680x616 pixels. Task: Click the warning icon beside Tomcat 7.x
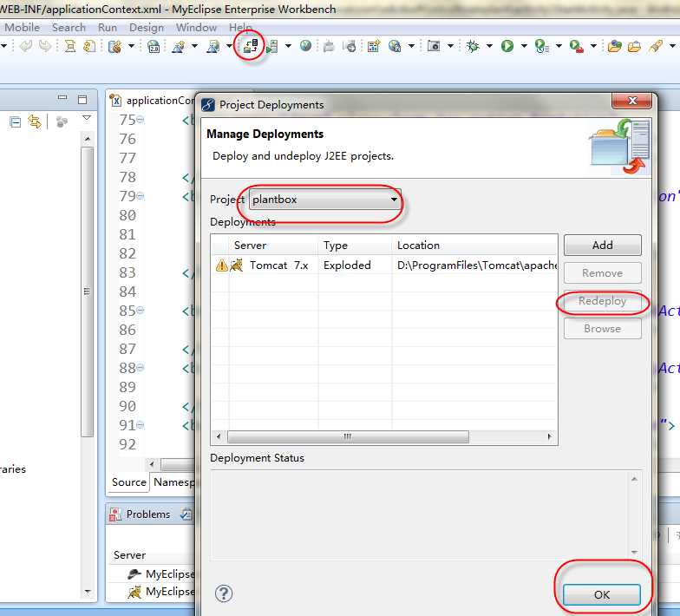point(221,265)
